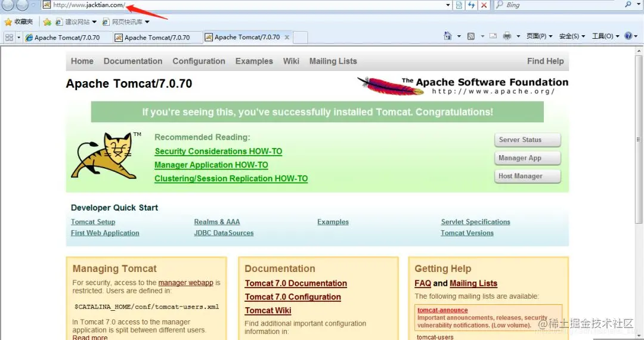Open the Tomcat 7.0 Documentation link

point(296,283)
